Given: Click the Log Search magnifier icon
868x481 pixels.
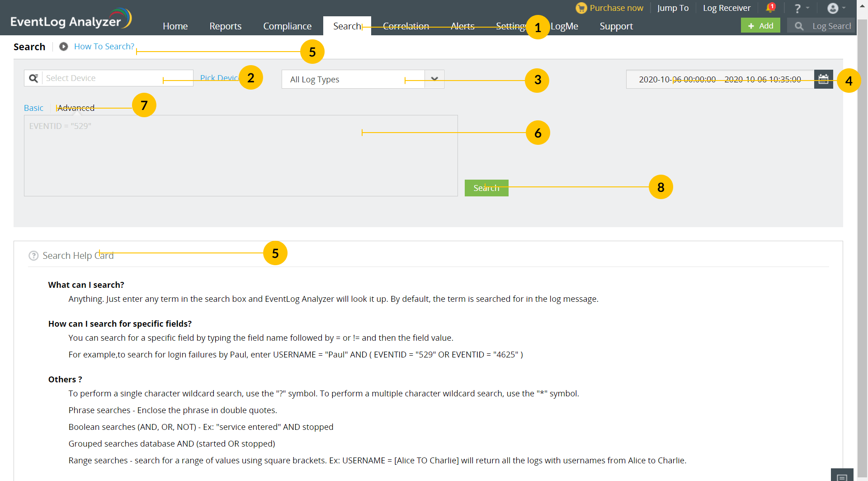Looking at the screenshot, I should pos(799,26).
